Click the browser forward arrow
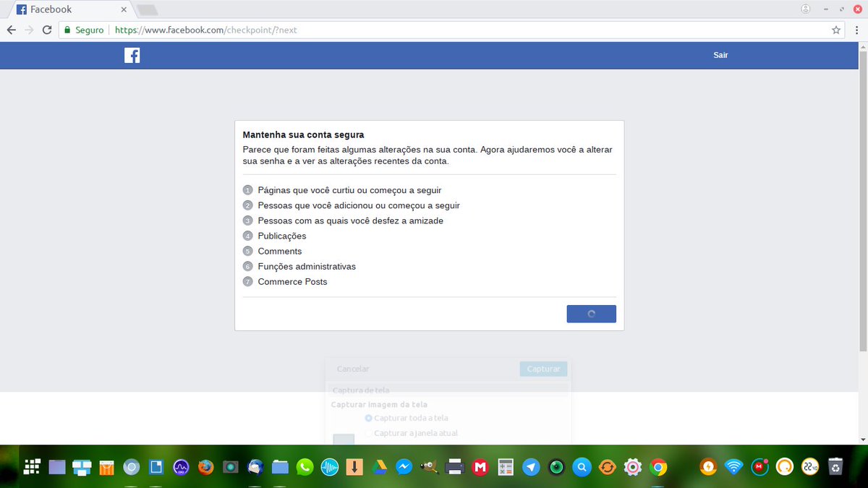 click(x=29, y=30)
